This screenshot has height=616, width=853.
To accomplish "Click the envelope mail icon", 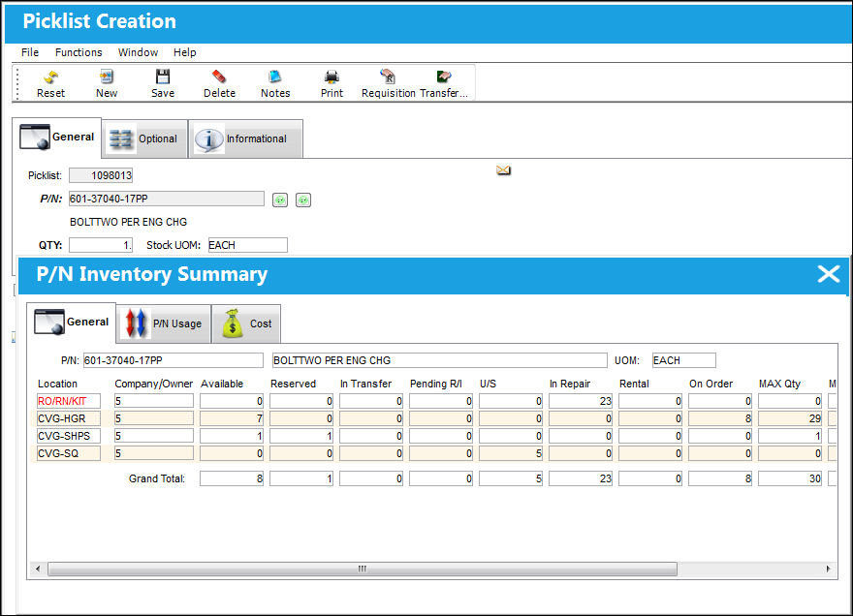I will tap(504, 170).
